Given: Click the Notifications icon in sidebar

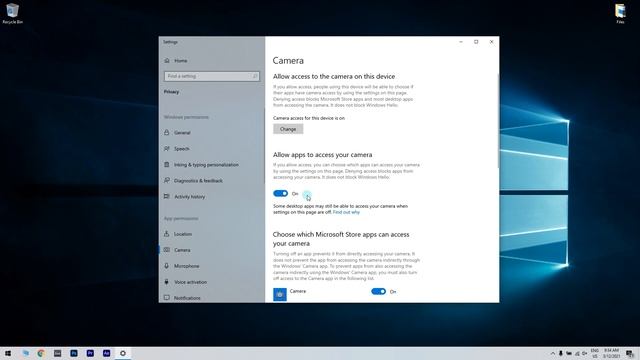Looking at the screenshot, I should [x=167, y=298].
